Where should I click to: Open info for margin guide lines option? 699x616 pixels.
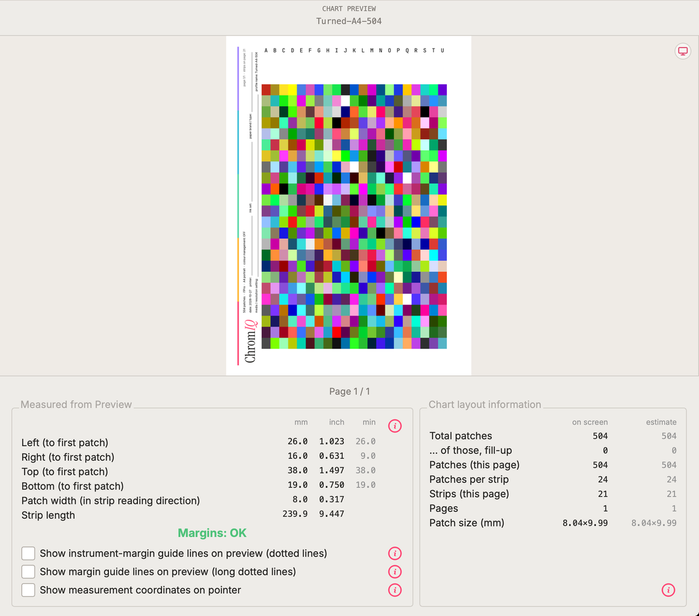click(x=394, y=572)
